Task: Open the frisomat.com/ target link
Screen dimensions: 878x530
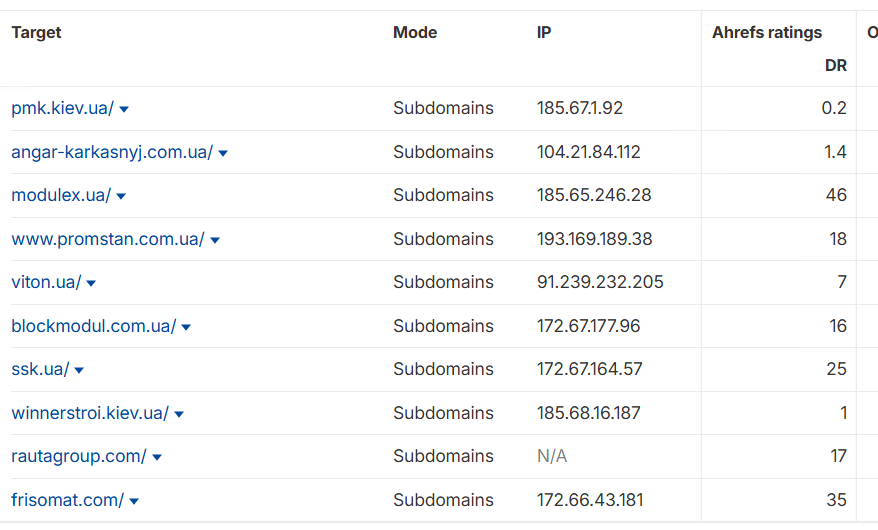Action: (x=68, y=500)
